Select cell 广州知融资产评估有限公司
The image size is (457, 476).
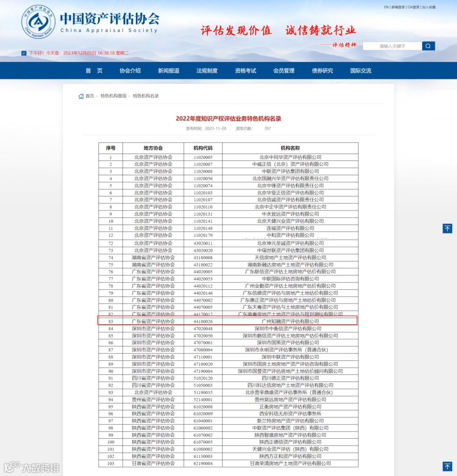click(x=290, y=321)
